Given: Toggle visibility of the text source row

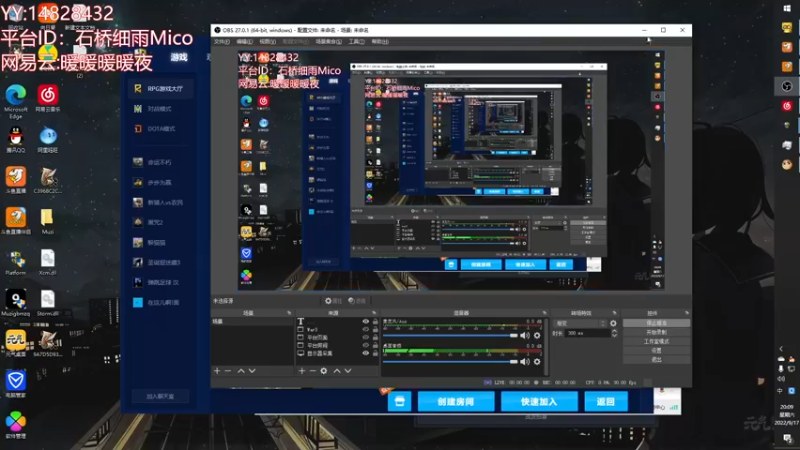Looking at the screenshot, I should point(365,321).
